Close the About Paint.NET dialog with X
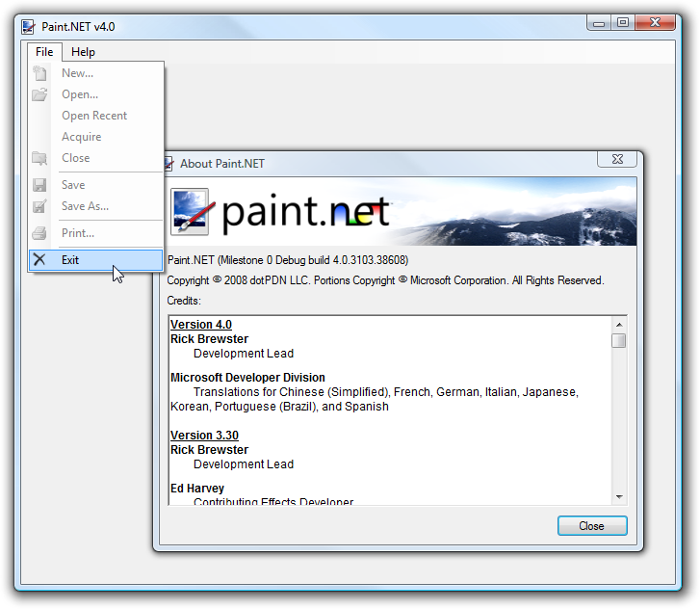The width and height of the screenshot is (700, 609). 617,159
